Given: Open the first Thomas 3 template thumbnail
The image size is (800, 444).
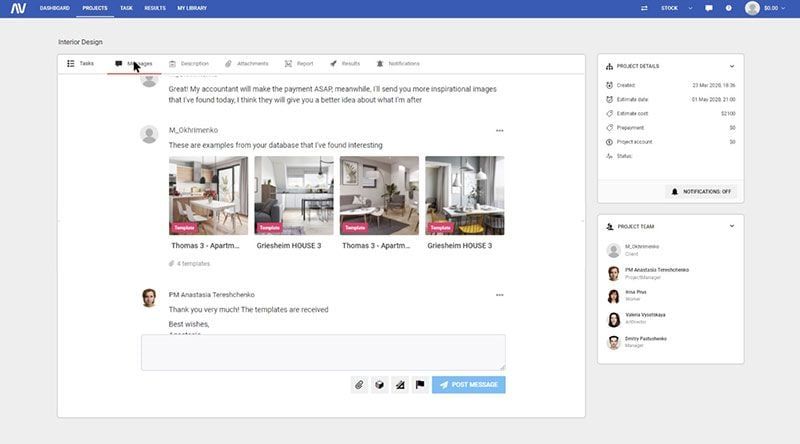Looking at the screenshot, I should (209, 195).
